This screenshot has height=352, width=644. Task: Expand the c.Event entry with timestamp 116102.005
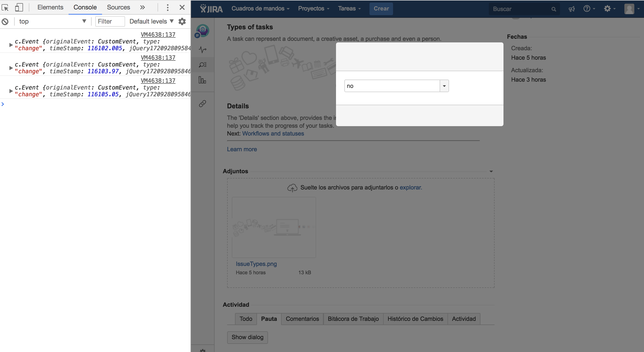click(x=11, y=45)
